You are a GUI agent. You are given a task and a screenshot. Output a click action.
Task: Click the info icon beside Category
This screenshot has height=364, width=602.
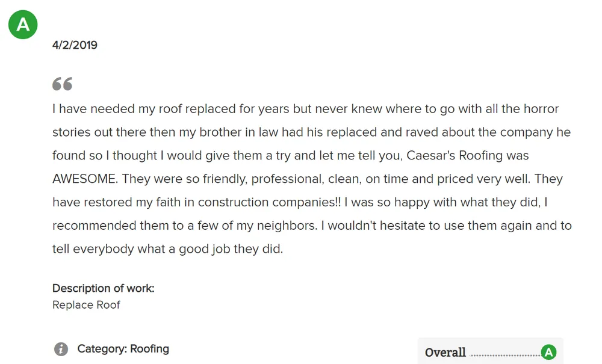coord(61,349)
